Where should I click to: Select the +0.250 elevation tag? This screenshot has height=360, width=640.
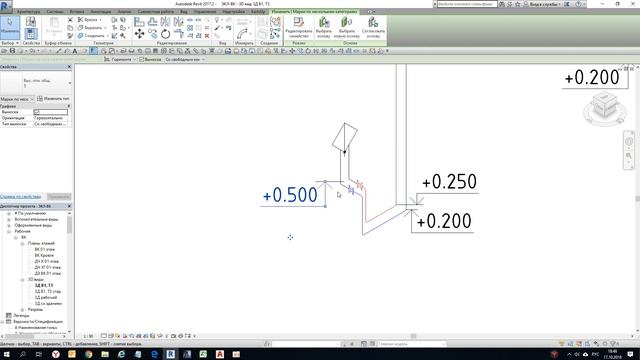(x=449, y=182)
